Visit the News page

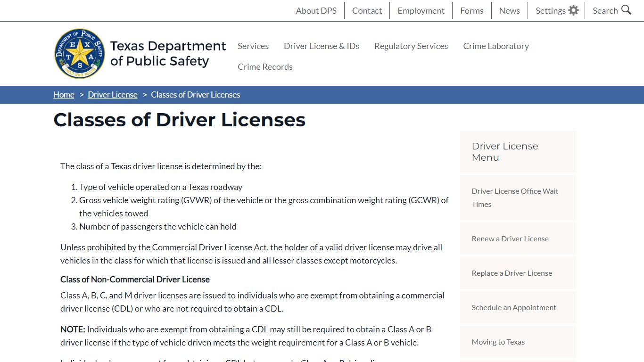coord(510,10)
